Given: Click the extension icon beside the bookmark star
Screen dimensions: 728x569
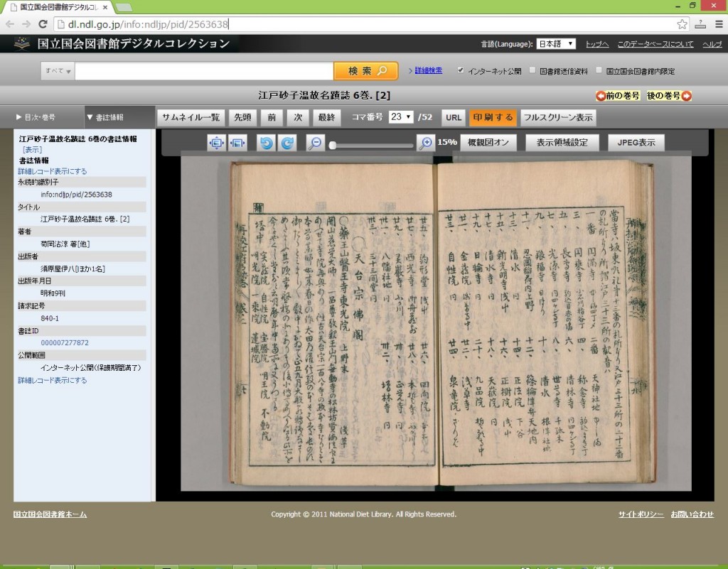Looking at the screenshot, I should (x=700, y=24).
